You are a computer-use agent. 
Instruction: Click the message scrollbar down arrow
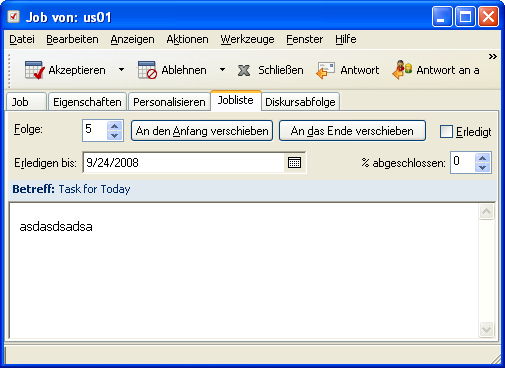tap(486, 329)
